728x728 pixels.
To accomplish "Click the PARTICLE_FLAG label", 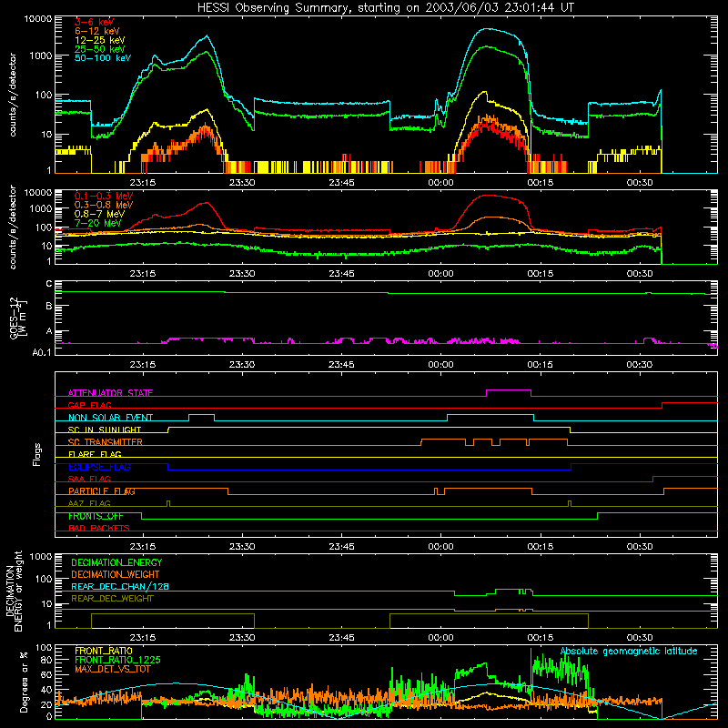I will (x=102, y=491).
